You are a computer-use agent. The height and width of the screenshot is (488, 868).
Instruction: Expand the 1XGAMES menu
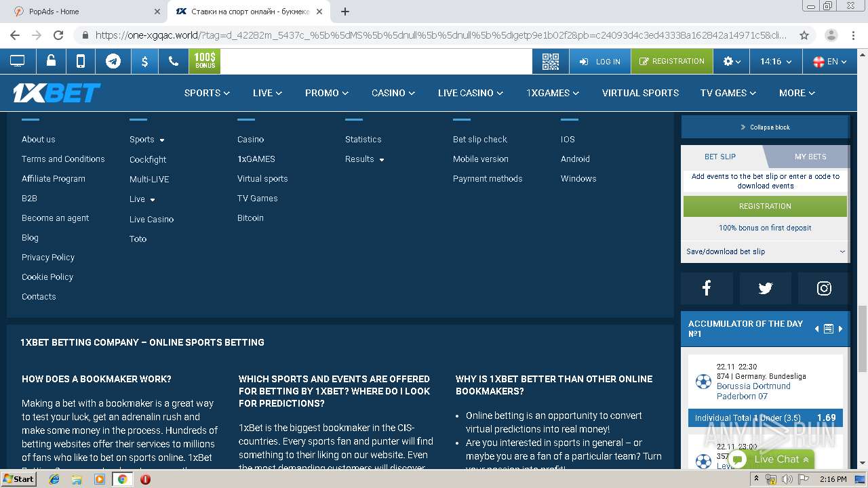[553, 93]
